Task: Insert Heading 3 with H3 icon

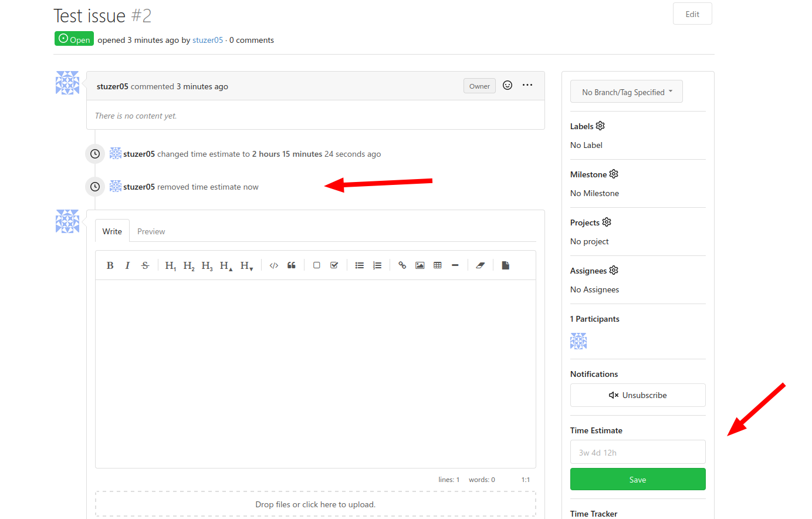Action: click(x=207, y=265)
